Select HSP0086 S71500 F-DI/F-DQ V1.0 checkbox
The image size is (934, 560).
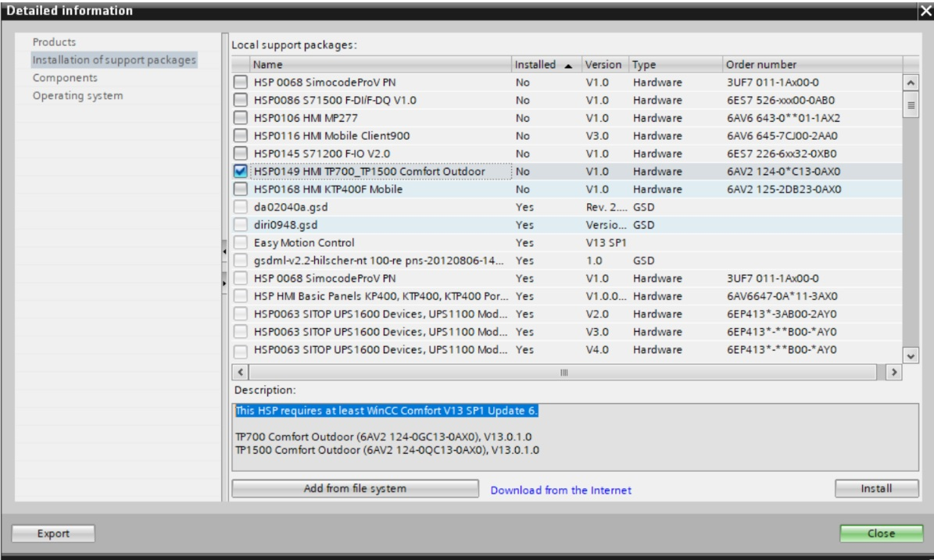(241, 100)
